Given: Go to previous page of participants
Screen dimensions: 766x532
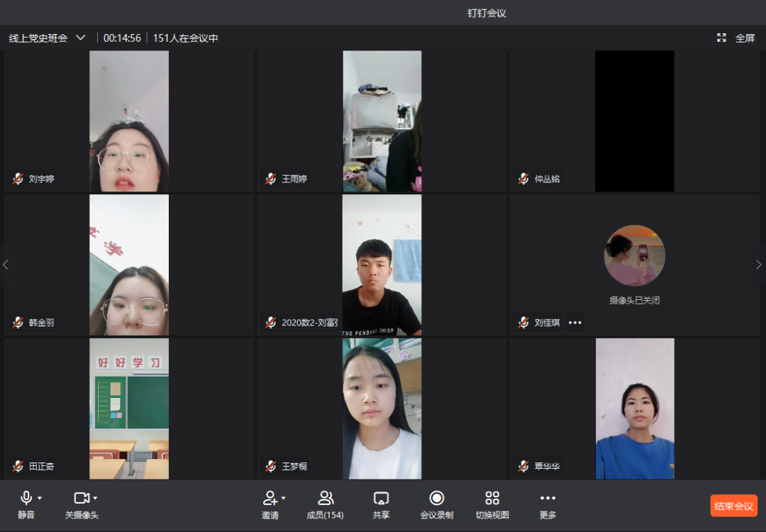Looking at the screenshot, I should click(6, 265).
